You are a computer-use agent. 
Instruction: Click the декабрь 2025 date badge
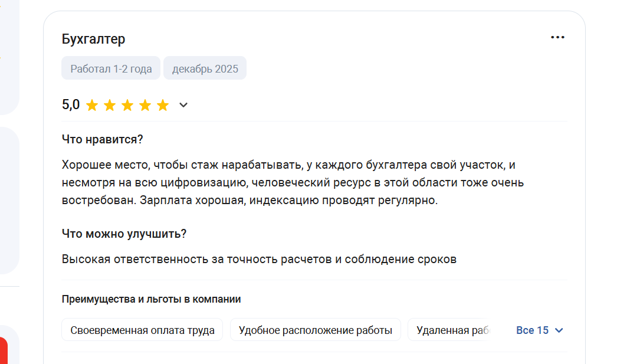(205, 68)
